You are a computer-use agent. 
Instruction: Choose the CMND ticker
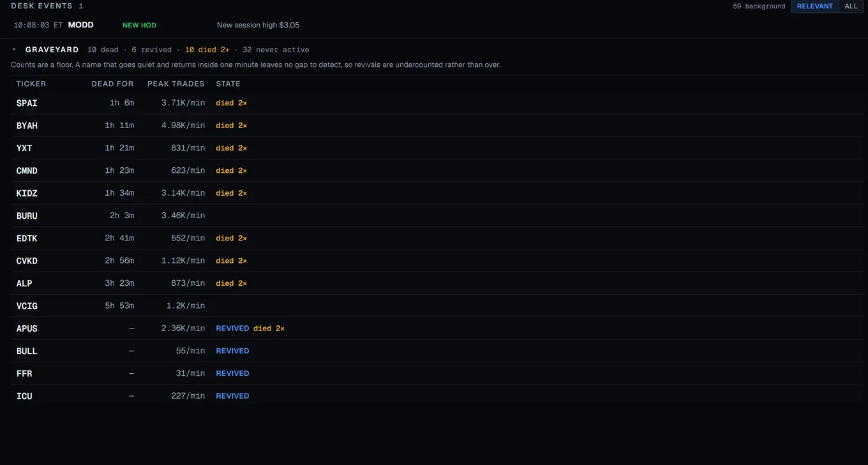coord(27,171)
